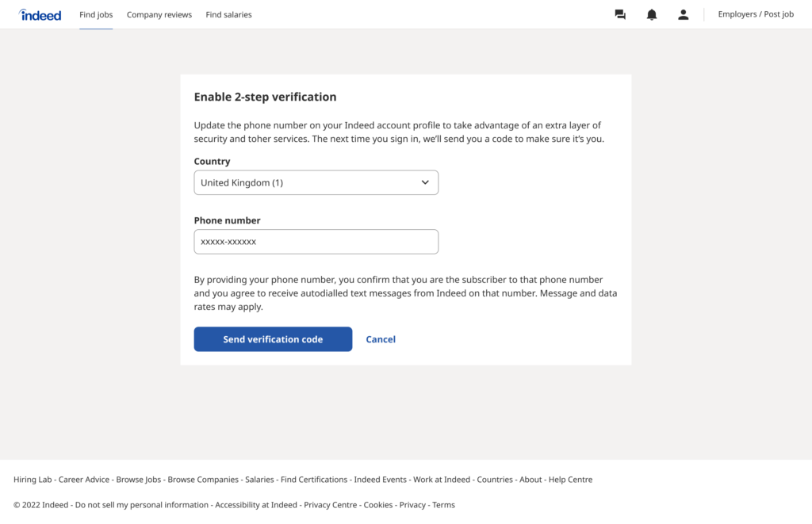Image resolution: width=812 pixels, height=524 pixels.
Task: Select the Find jobs tab
Action: [x=95, y=14]
